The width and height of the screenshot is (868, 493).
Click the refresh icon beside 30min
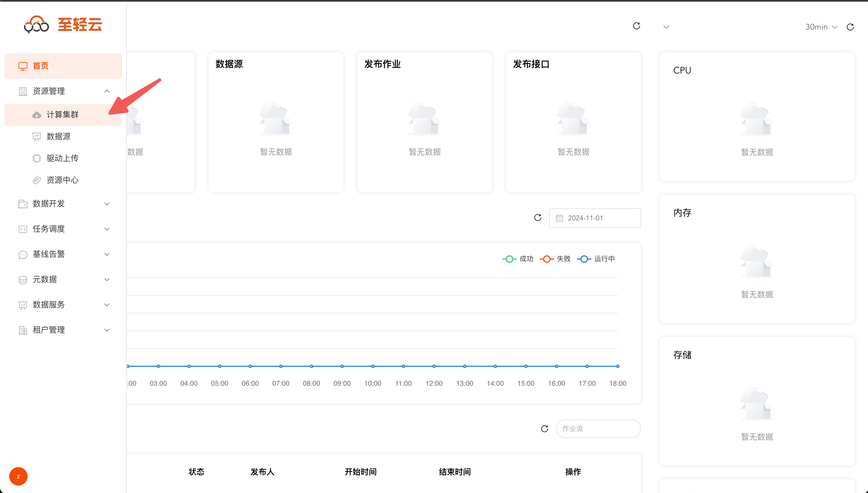[x=850, y=27]
